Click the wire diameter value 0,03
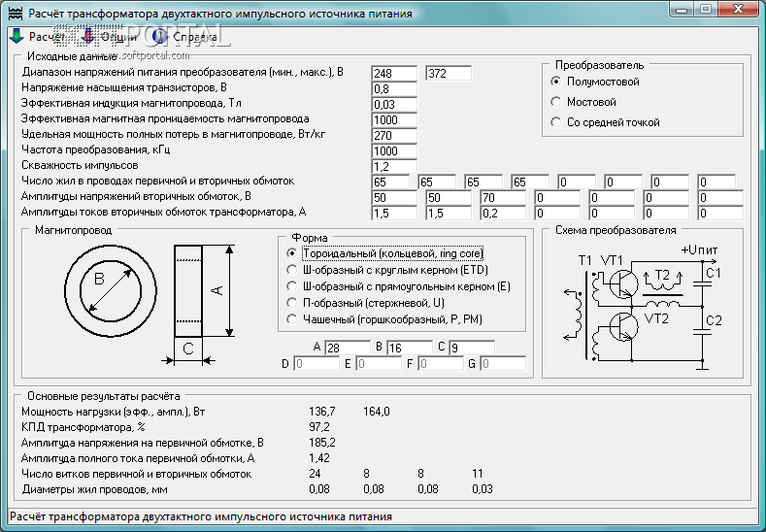 (483, 489)
